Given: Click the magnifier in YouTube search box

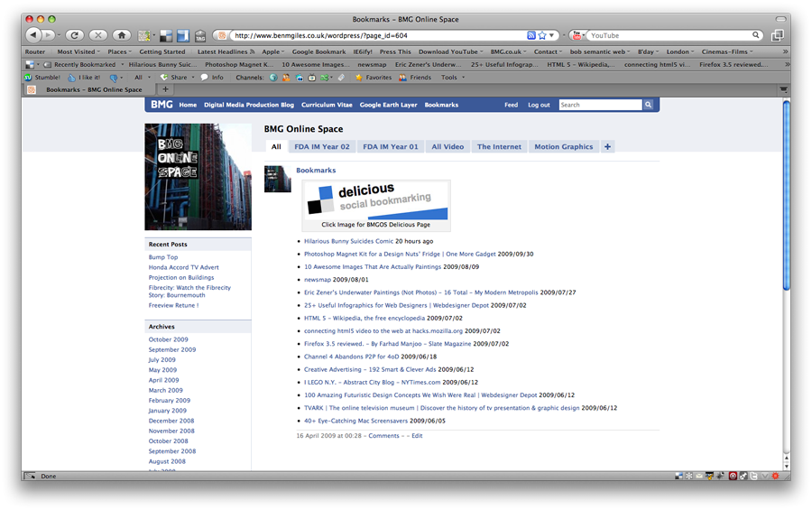Looking at the screenshot, I should pos(755,35).
